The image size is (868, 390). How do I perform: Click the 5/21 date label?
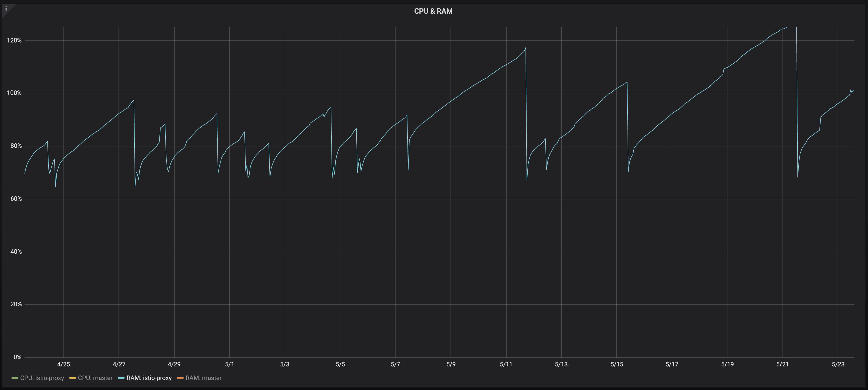[x=783, y=364]
